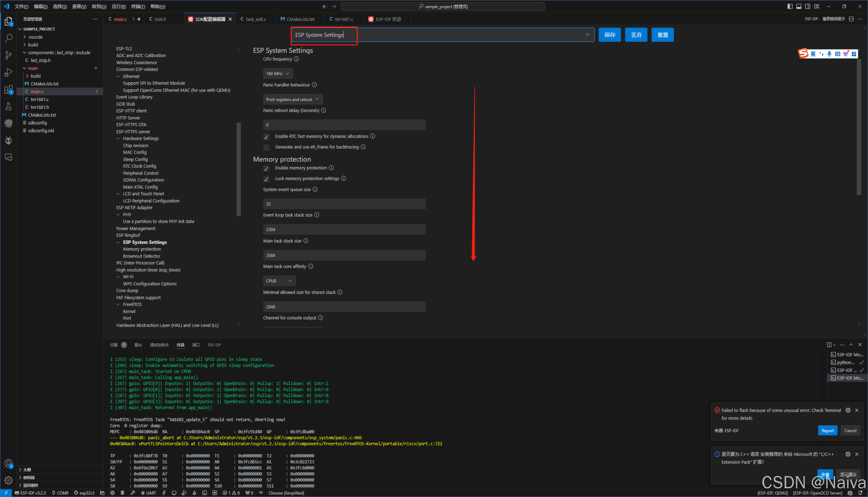Disable Lock memory protection settings
868x497 pixels.
click(266, 179)
